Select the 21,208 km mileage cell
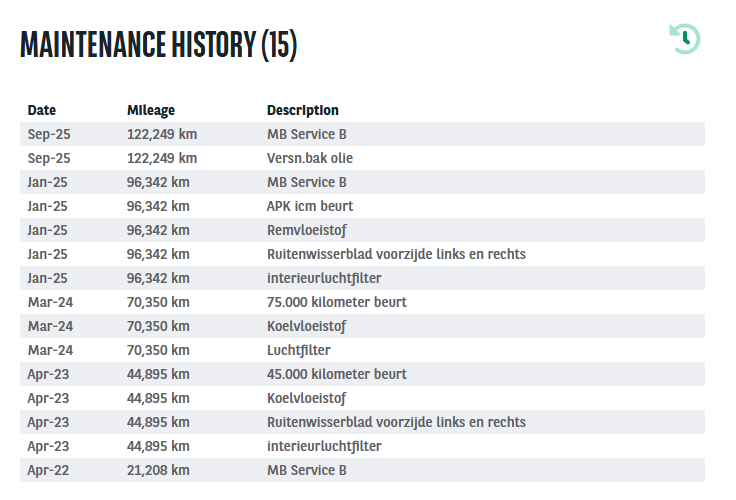 click(158, 470)
